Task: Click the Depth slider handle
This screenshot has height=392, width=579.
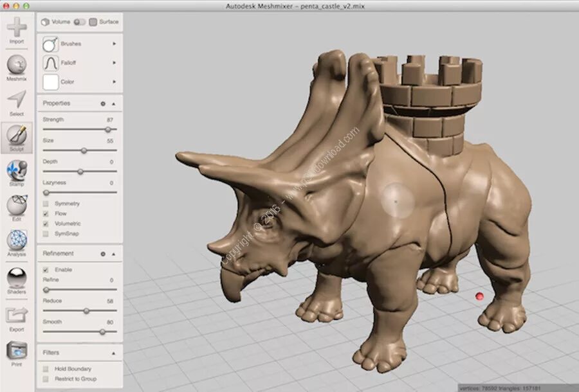Action: (x=80, y=172)
